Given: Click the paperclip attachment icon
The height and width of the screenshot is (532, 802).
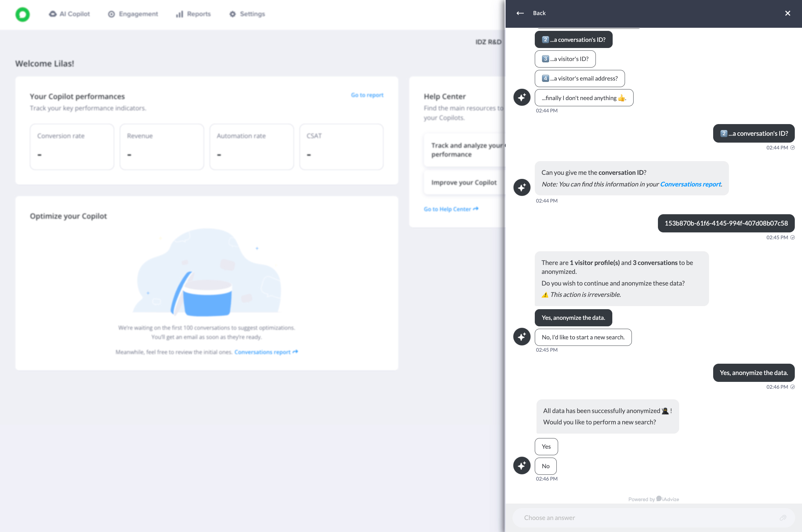Looking at the screenshot, I should (783, 518).
